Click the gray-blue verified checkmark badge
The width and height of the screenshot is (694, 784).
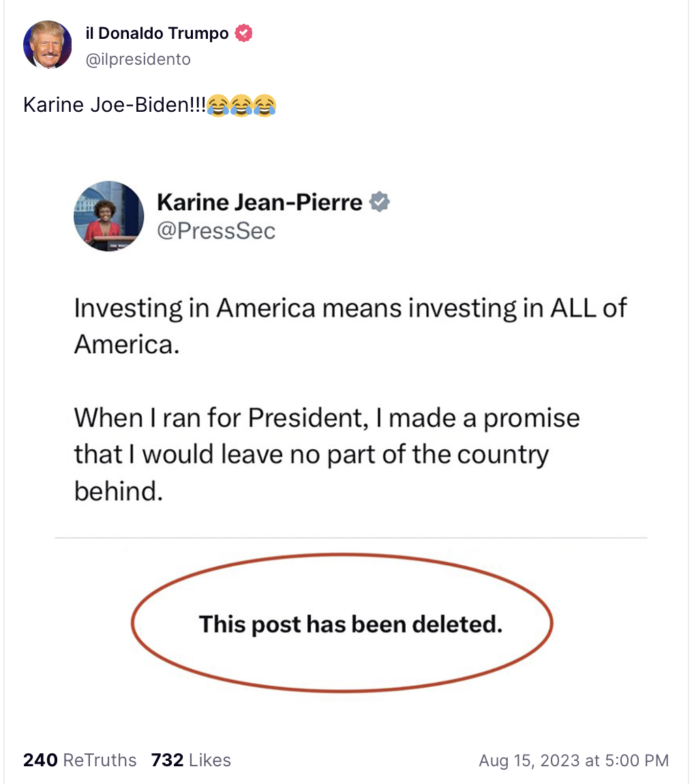click(x=380, y=202)
